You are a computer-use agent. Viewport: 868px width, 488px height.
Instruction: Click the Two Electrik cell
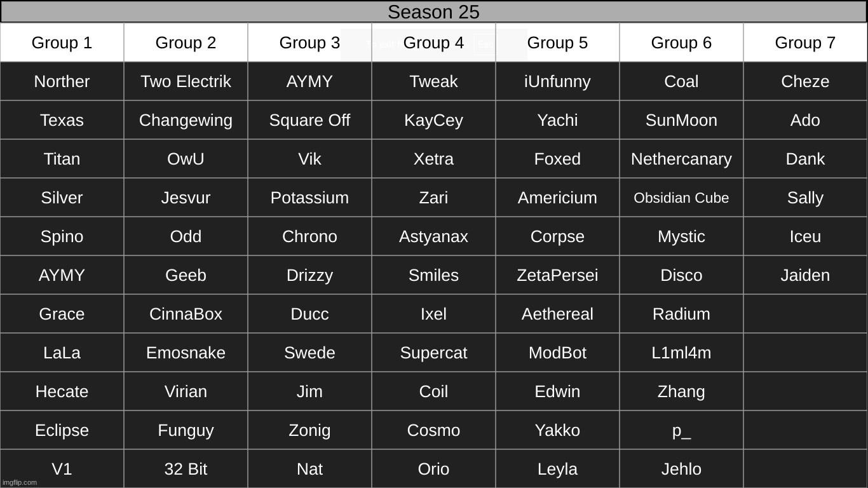(186, 81)
